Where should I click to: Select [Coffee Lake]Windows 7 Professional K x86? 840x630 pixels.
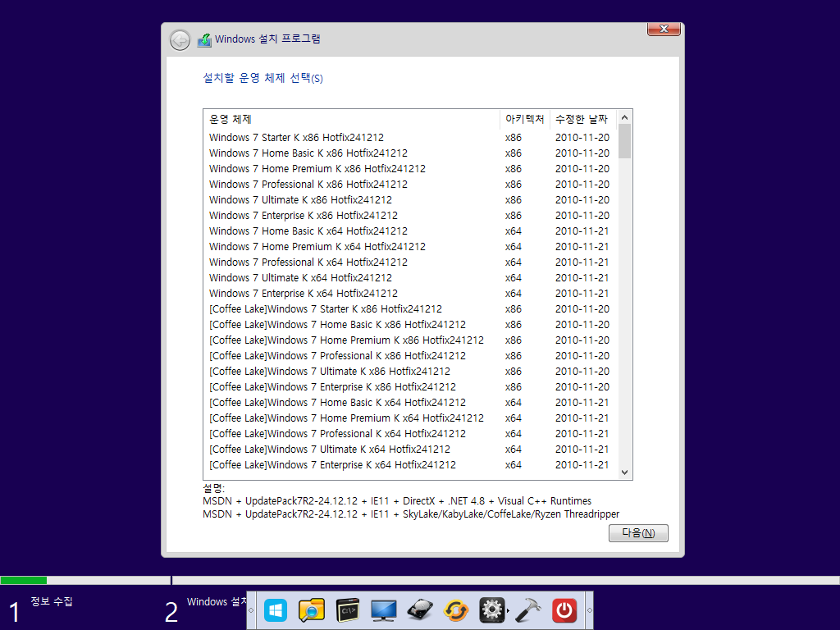pyautogui.click(x=410, y=356)
